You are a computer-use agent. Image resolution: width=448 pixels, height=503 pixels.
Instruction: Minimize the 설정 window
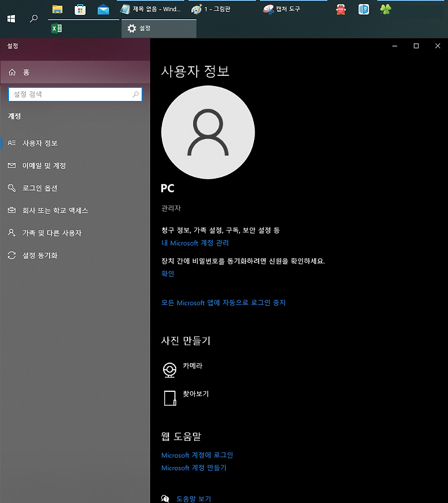click(x=395, y=46)
